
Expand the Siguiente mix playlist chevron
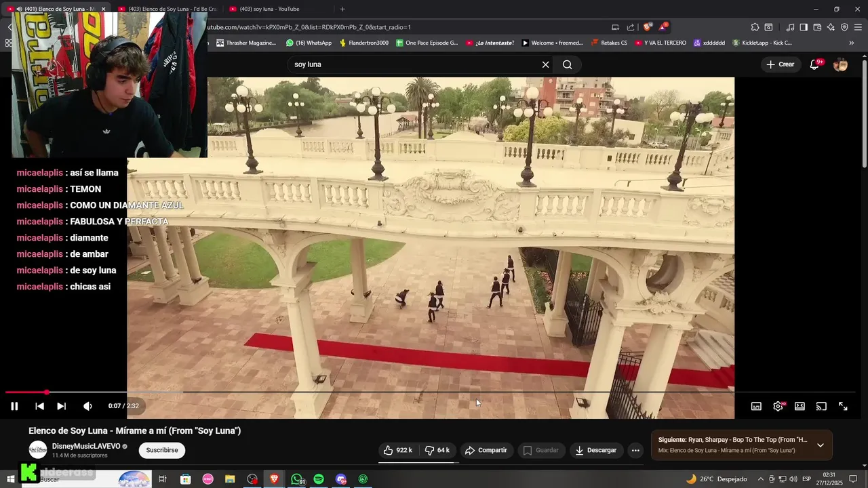point(821,445)
